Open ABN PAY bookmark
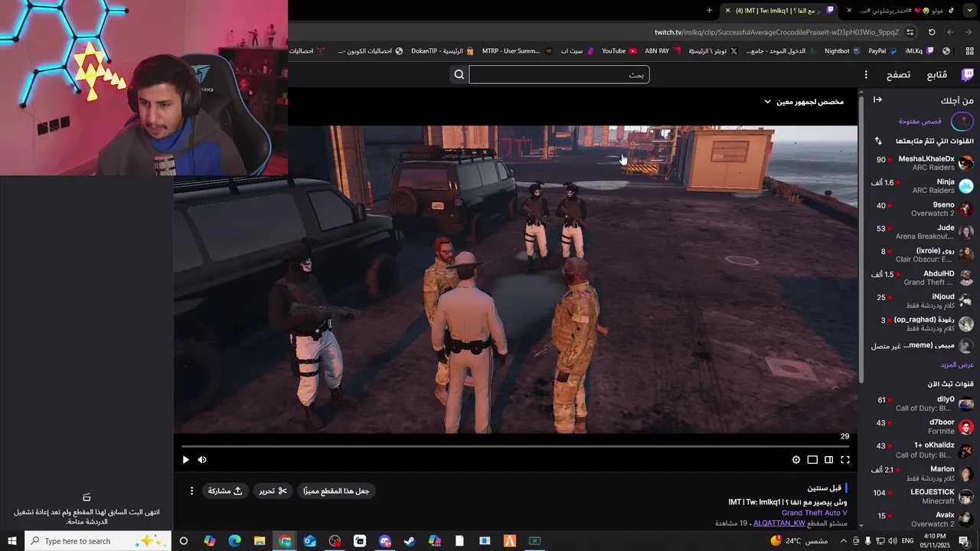The height and width of the screenshot is (551, 980). tap(663, 51)
